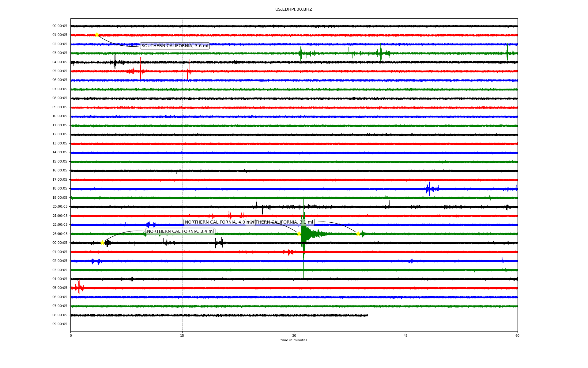Click the 23:00:05 row time label

60,234
